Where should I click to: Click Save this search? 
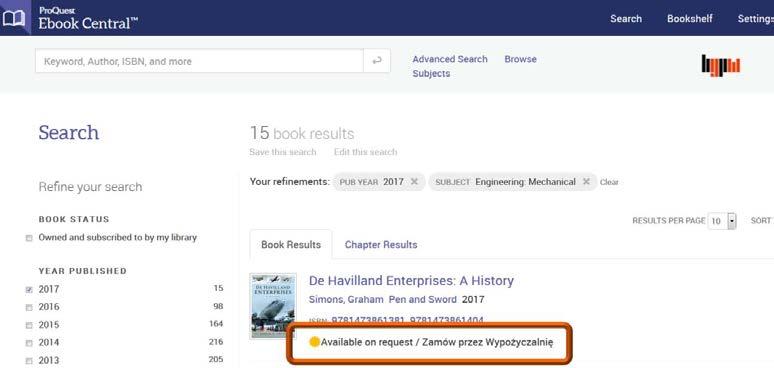click(283, 152)
